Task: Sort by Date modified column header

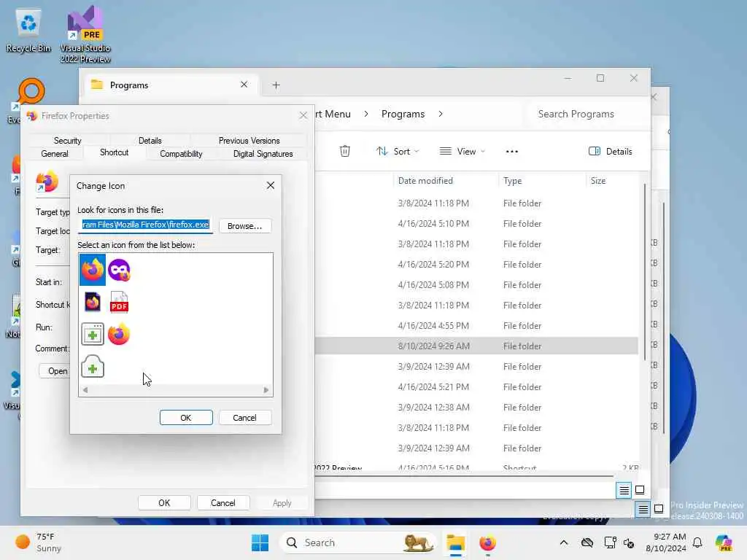Action: click(x=425, y=181)
